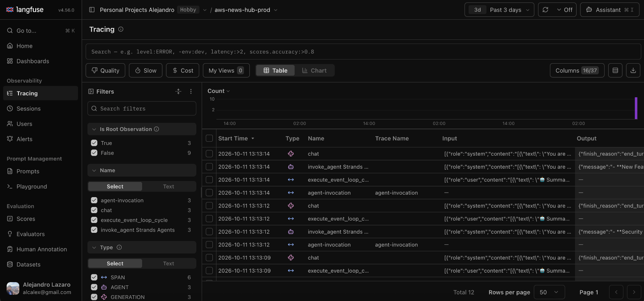Click the Filters panel toggle icon
The width and height of the screenshot is (644, 301).
pyautogui.click(x=91, y=92)
